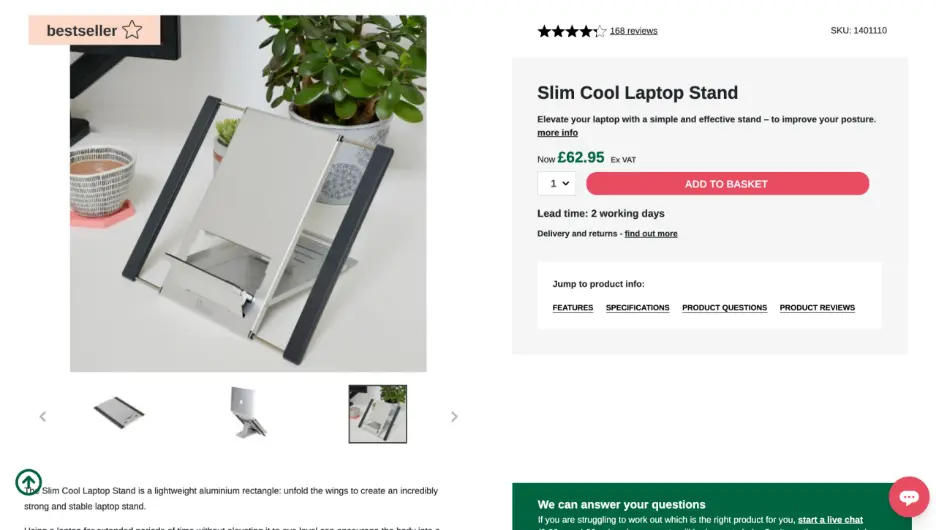This screenshot has width=936, height=530.
Task: Open the live chat bubble icon
Action: pyautogui.click(x=908, y=497)
